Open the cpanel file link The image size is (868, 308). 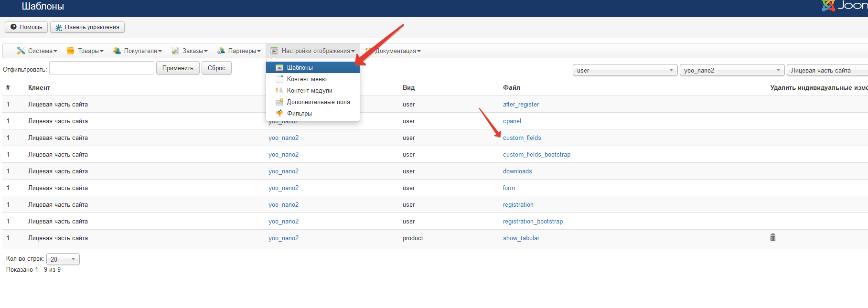(512, 121)
